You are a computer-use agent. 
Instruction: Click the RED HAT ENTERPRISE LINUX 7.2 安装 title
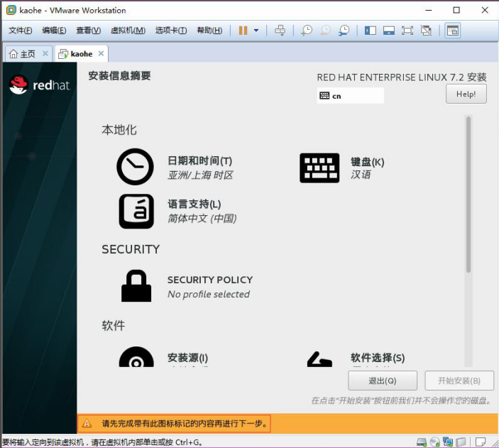(402, 77)
